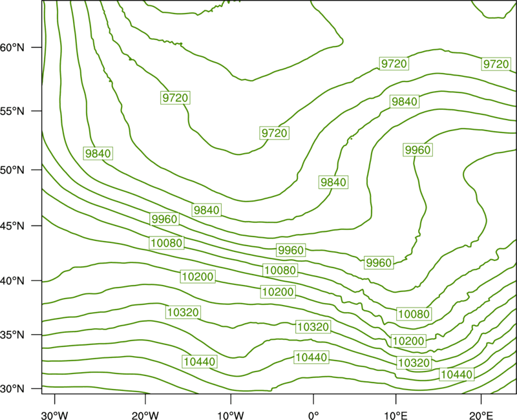Select the 9720 label near 53°N, 5°W
517x420 pixels.
pos(274,133)
